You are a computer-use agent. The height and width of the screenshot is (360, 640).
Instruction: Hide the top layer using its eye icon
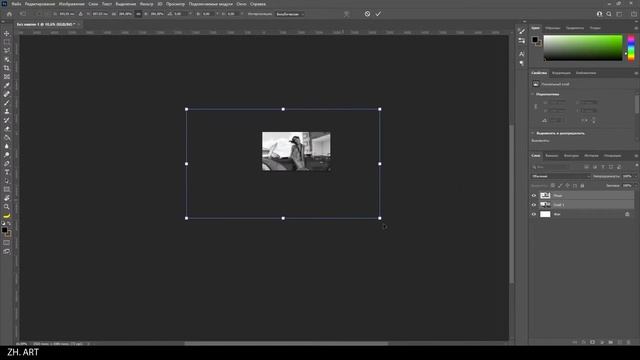534,196
